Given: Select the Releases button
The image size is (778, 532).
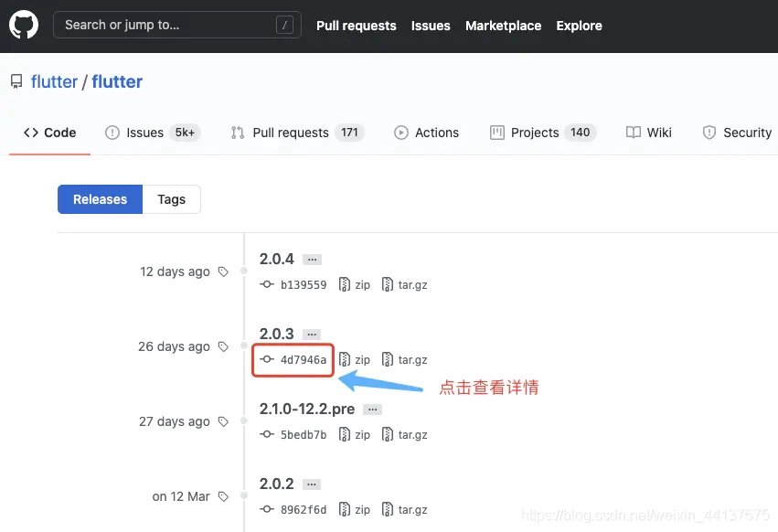Looking at the screenshot, I should tap(101, 199).
